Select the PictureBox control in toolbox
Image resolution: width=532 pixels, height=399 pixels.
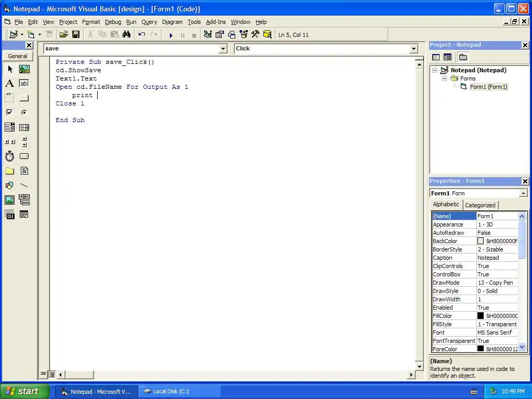coord(24,69)
